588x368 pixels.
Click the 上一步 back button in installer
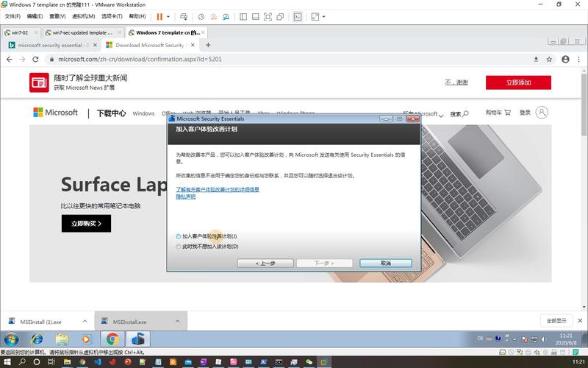[x=265, y=263]
